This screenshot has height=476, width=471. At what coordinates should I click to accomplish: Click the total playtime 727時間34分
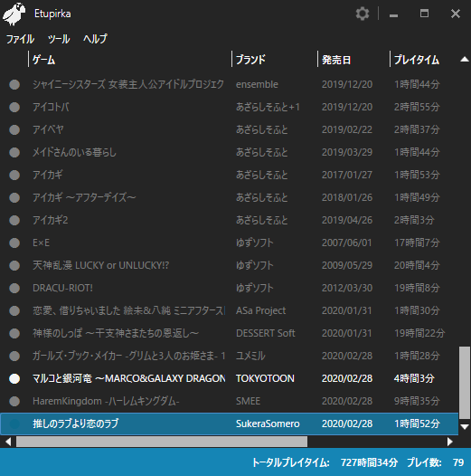click(369, 462)
